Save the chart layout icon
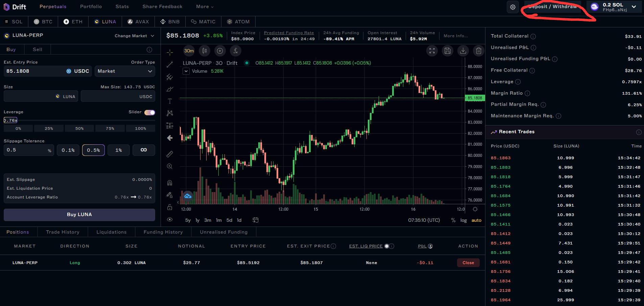The image size is (644, 306). 448,51
